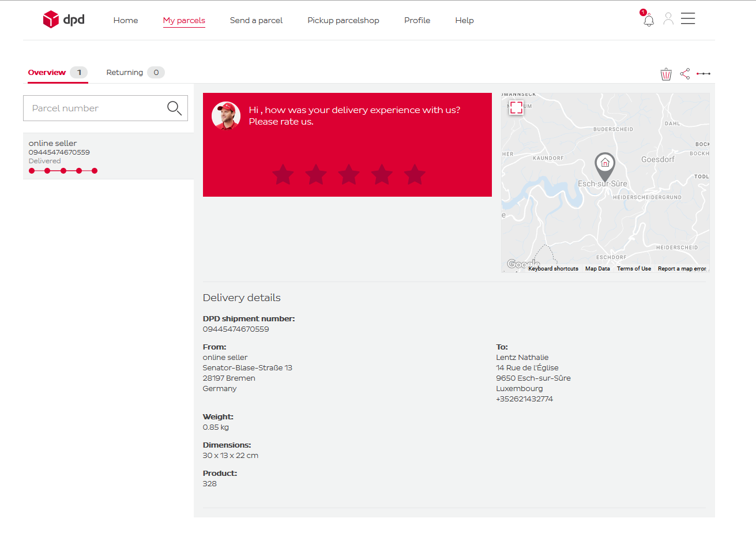
Task: Open the user account icon
Action: click(668, 19)
